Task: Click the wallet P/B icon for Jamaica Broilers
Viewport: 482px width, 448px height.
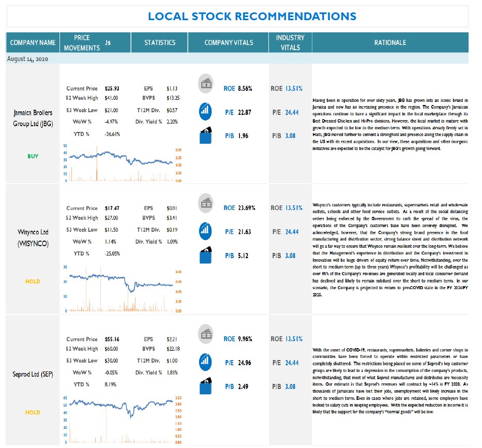Action: pos(206,136)
